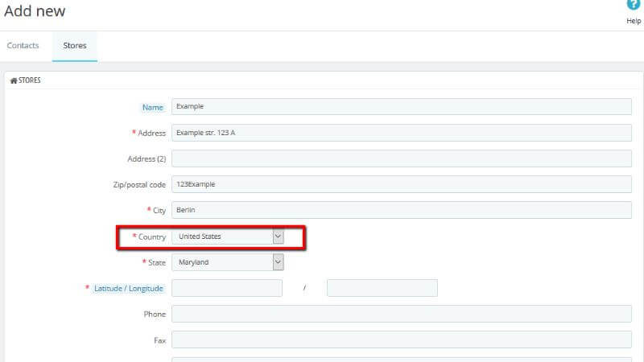Select the Zip/postal code field
This screenshot has height=362, width=644.
click(x=401, y=184)
